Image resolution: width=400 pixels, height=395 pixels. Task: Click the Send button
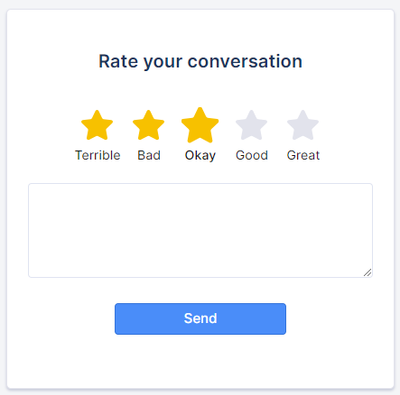click(200, 319)
